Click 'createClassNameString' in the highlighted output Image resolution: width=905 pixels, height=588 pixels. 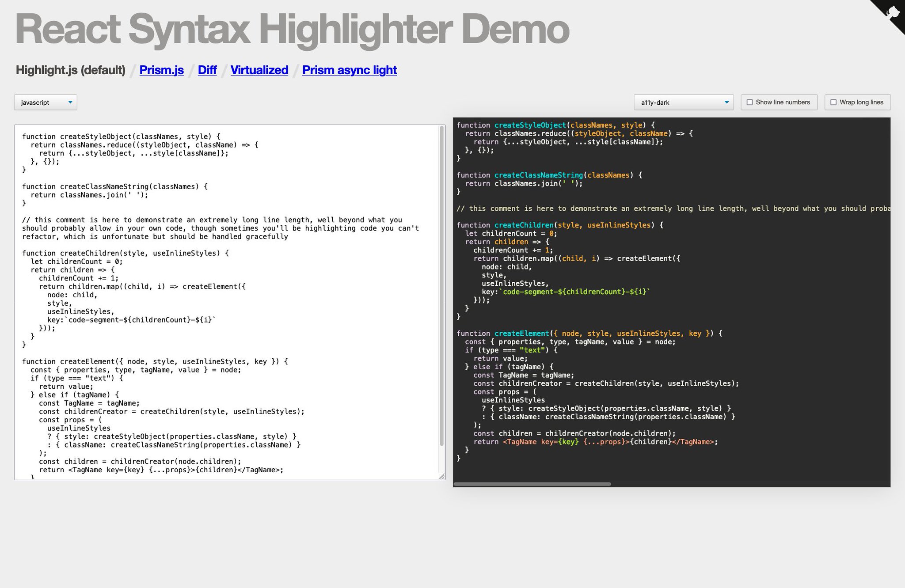539,175
